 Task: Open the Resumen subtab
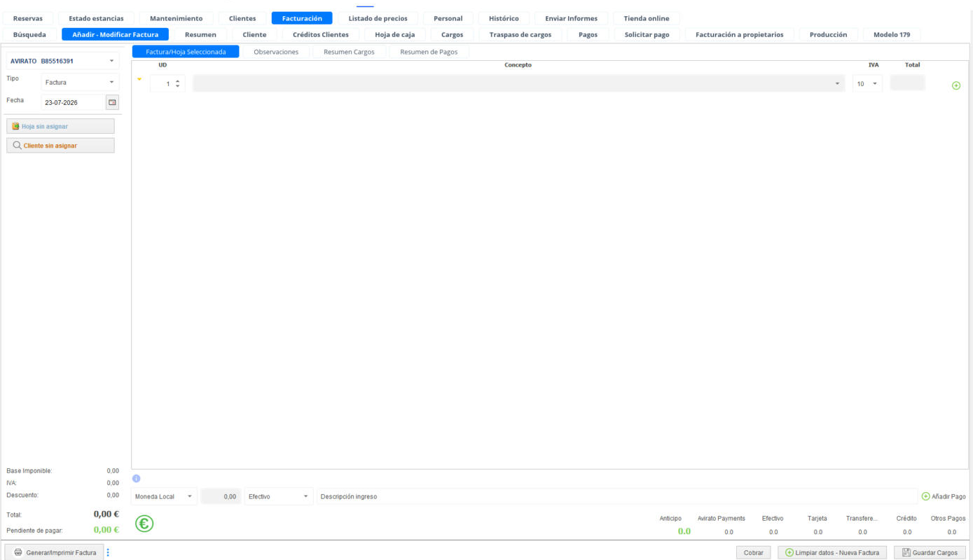(x=200, y=34)
